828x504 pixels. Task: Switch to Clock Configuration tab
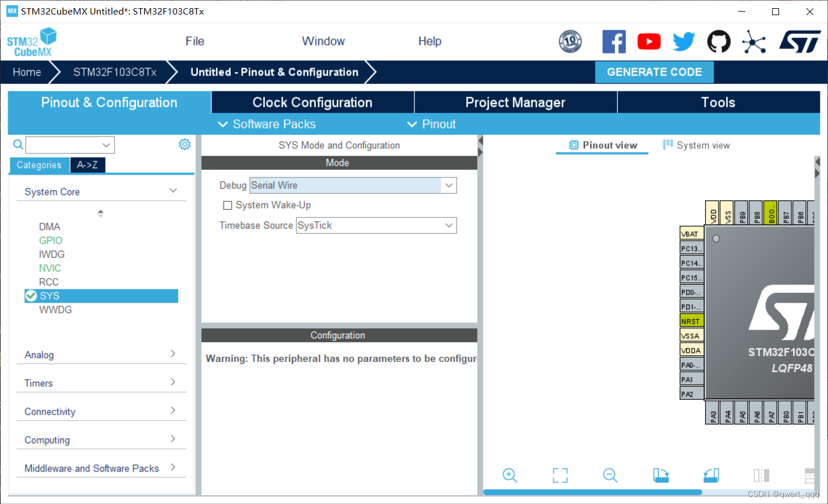[x=313, y=102]
